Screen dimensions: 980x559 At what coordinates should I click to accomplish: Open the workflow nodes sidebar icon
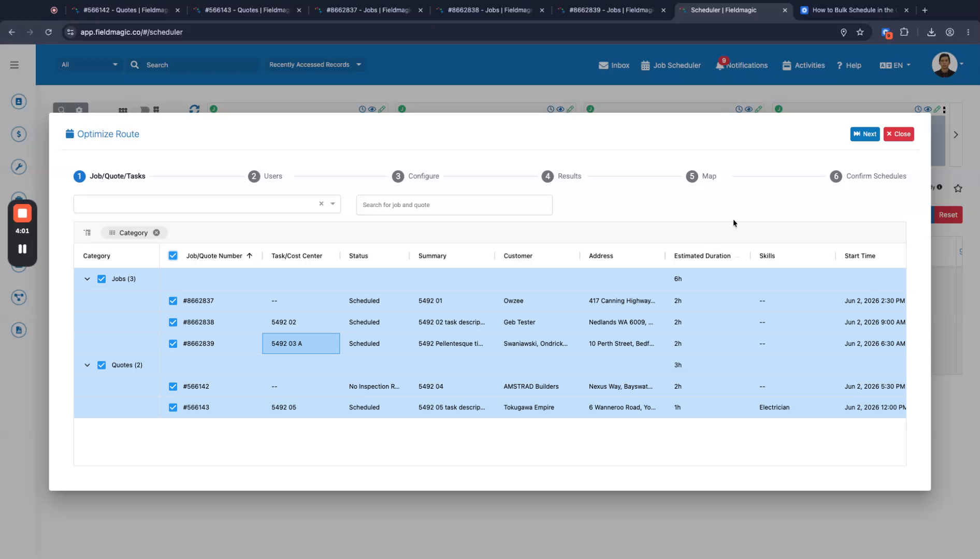pyautogui.click(x=19, y=297)
